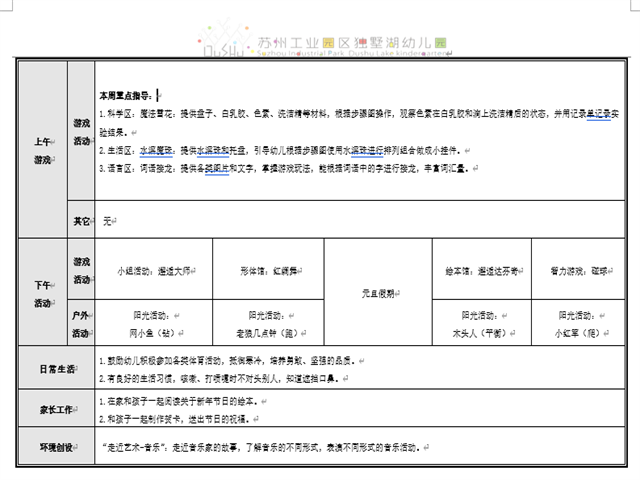Click the 无 cell next to 其它
640x480 pixels.
point(359,220)
